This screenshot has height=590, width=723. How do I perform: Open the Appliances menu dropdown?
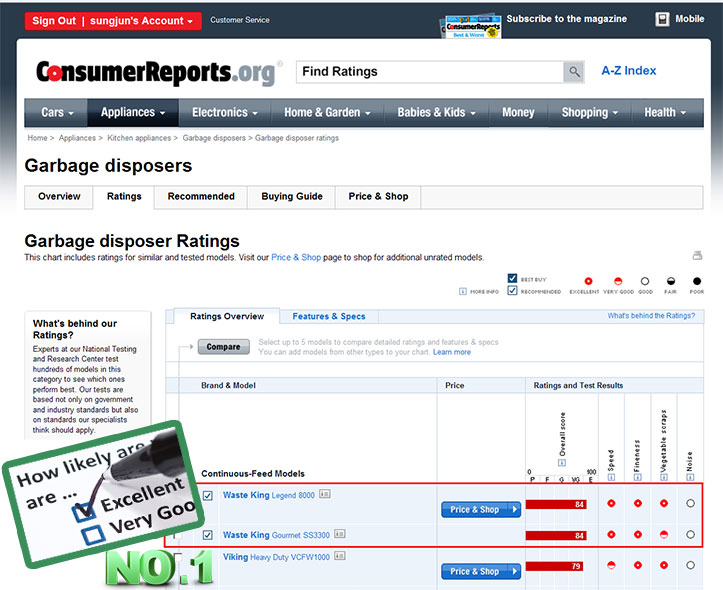point(133,112)
